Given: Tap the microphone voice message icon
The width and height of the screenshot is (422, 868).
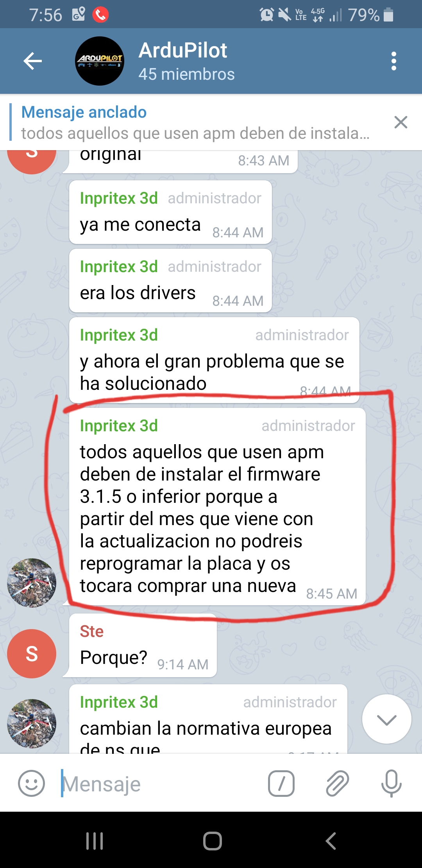Looking at the screenshot, I should [x=391, y=784].
